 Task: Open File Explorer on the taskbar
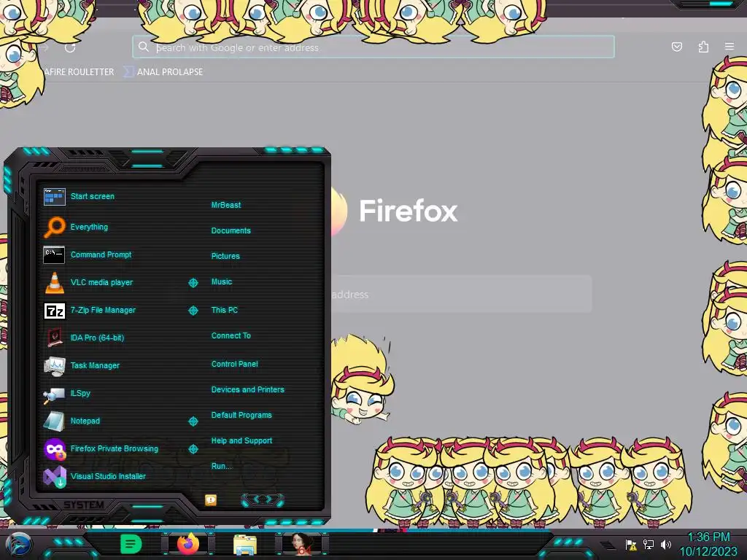(x=245, y=545)
